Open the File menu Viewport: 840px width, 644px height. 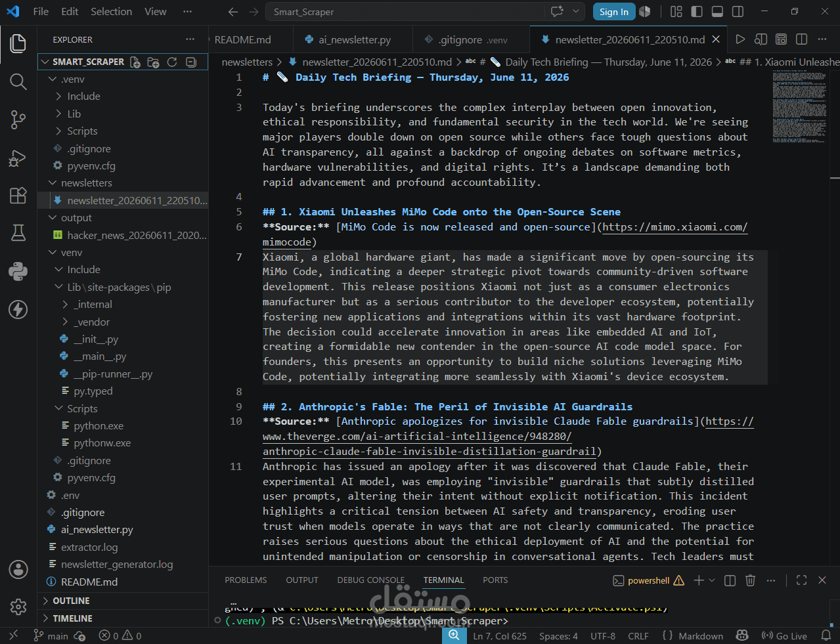click(41, 11)
